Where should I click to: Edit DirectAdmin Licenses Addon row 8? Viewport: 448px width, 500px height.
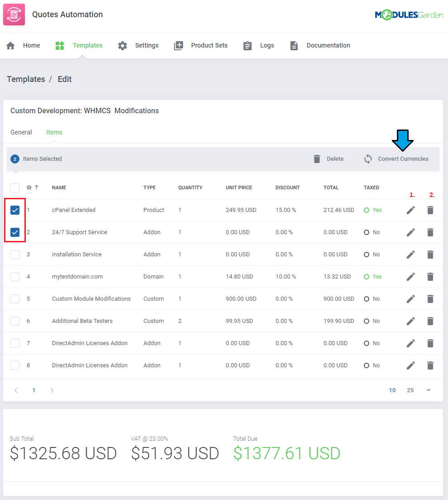411,365
